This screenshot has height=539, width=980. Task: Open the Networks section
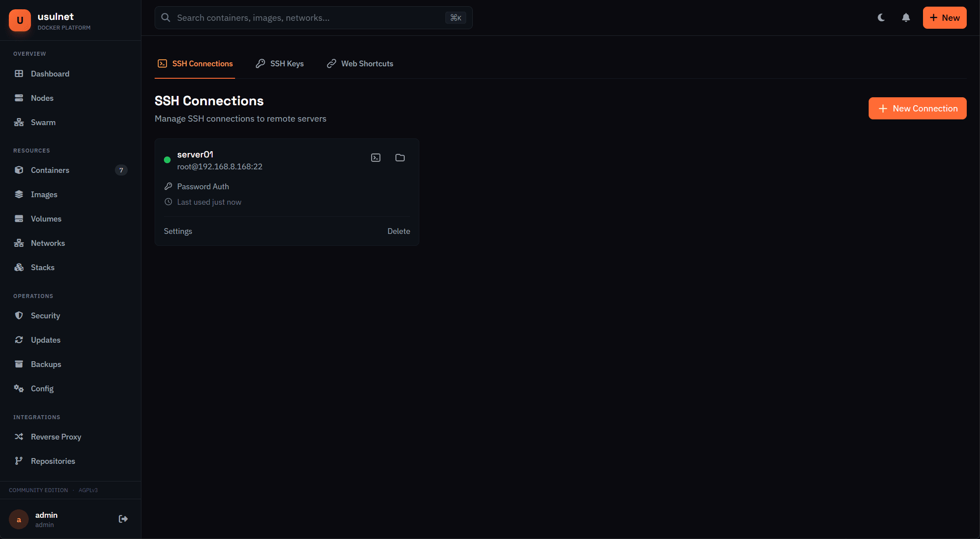[x=48, y=243]
